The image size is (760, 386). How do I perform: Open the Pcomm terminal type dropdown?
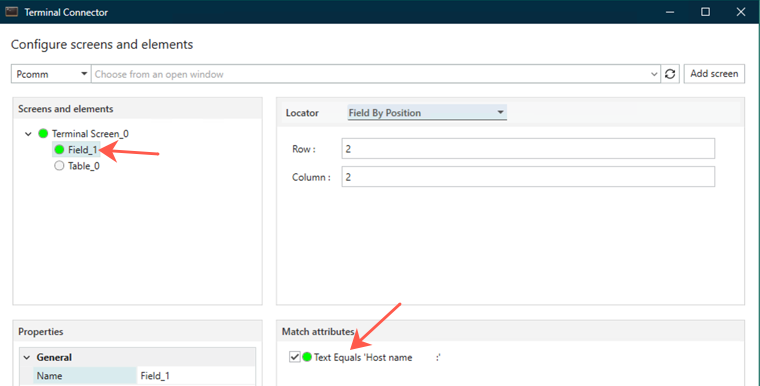tap(51, 74)
